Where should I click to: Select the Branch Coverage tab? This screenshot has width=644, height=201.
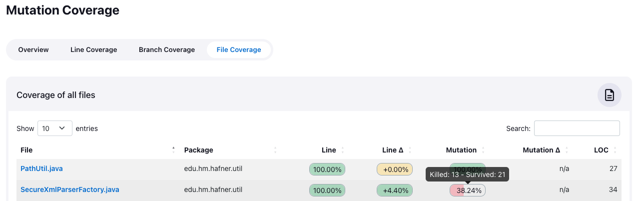167,50
